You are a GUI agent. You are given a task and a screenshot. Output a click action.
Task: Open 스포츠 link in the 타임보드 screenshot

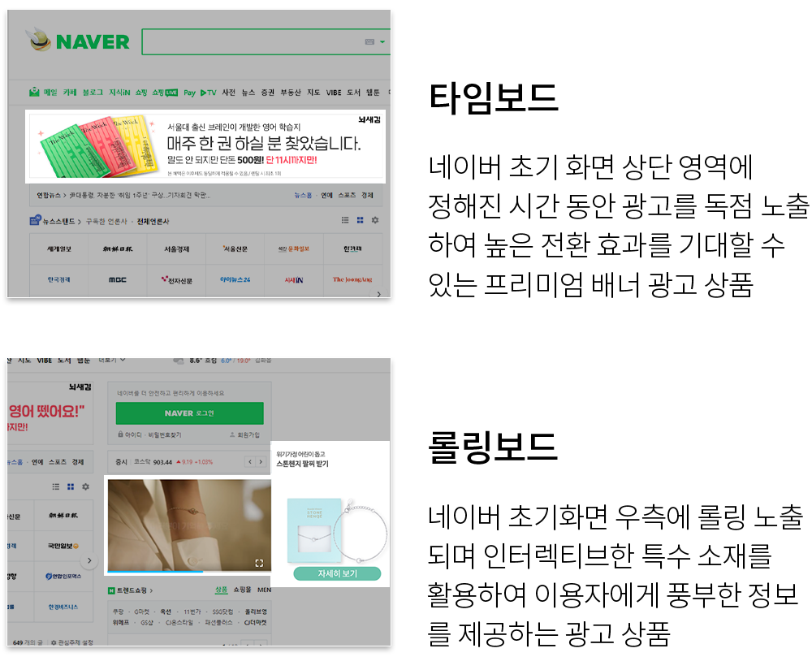[x=347, y=195]
